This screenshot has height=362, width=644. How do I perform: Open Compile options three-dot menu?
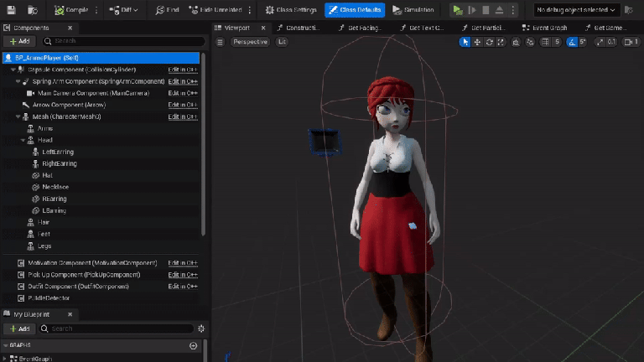pyautogui.click(x=96, y=10)
